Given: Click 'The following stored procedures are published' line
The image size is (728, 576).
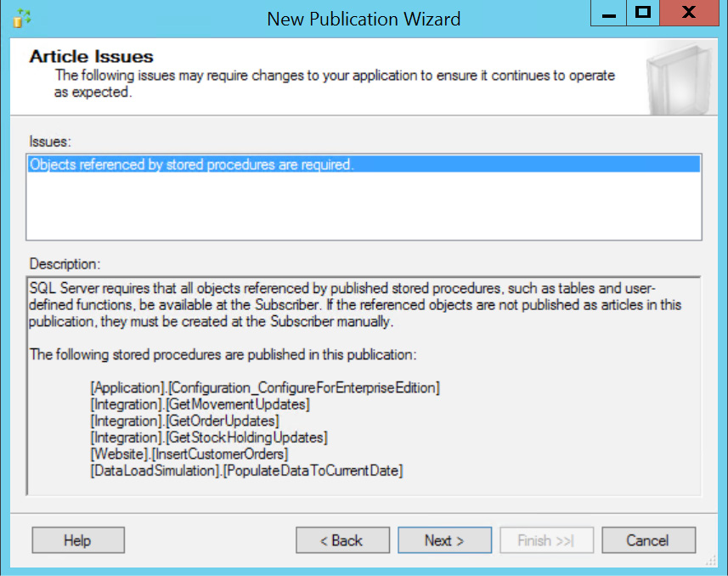Looking at the screenshot, I should click(x=223, y=354).
